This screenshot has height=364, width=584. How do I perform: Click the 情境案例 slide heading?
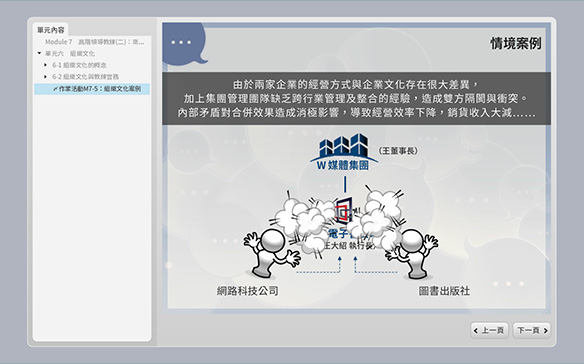(x=515, y=44)
